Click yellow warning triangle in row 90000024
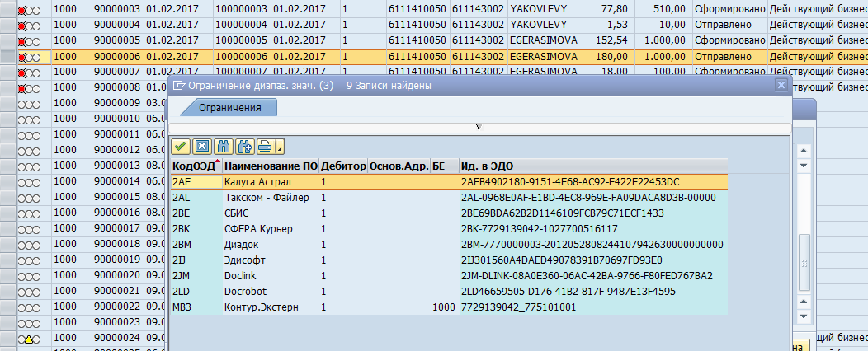The width and height of the screenshot is (868, 351). click(29, 339)
